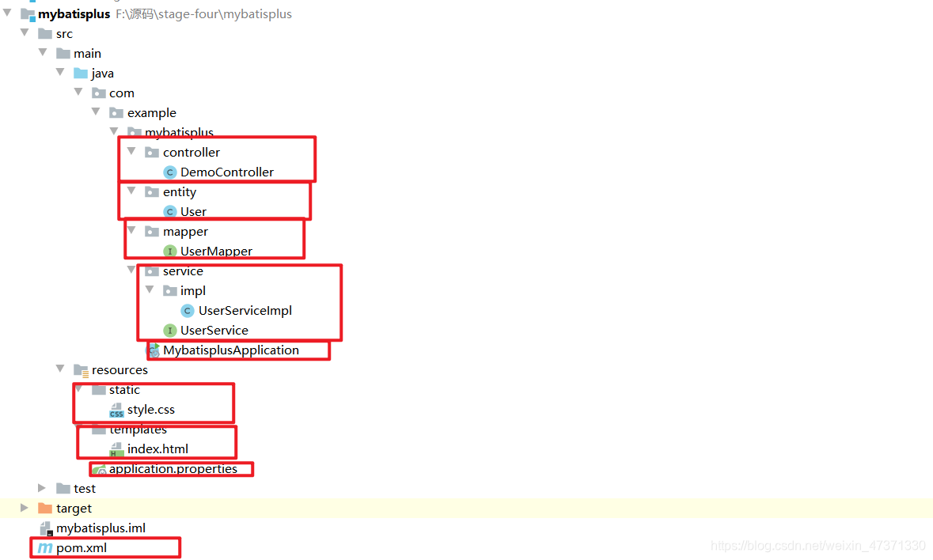Viewport: 933px width, 560px height.
Task: Select the MybatisplusApplication class name
Action: click(x=231, y=350)
